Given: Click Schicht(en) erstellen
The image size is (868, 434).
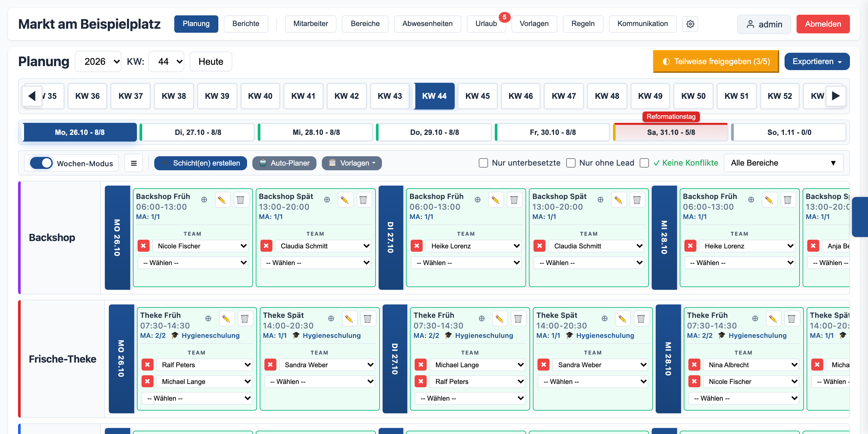Looking at the screenshot, I should 201,163.
